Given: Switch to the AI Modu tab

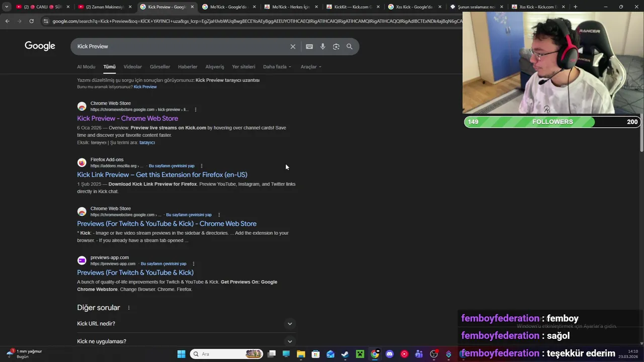Looking at the screenshot, I should pyautogui.click(x=86, y=67).
